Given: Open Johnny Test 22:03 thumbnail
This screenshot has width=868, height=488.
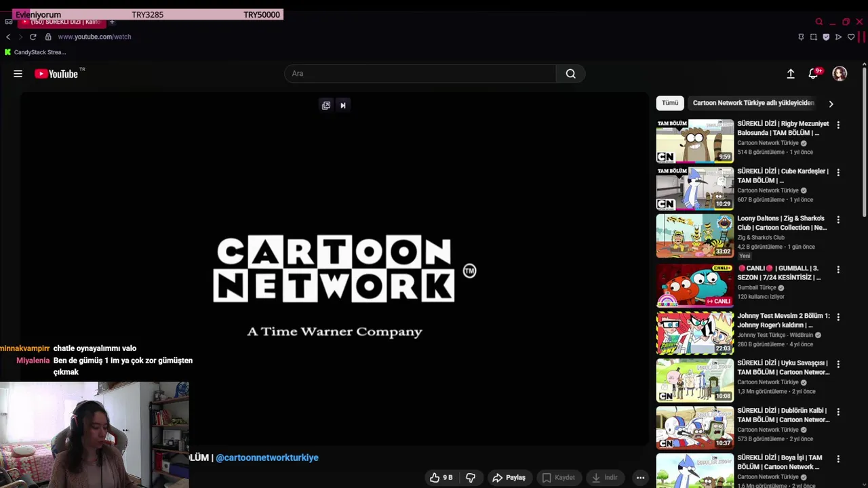Looking at the screenshot, I should pos(695,333).
